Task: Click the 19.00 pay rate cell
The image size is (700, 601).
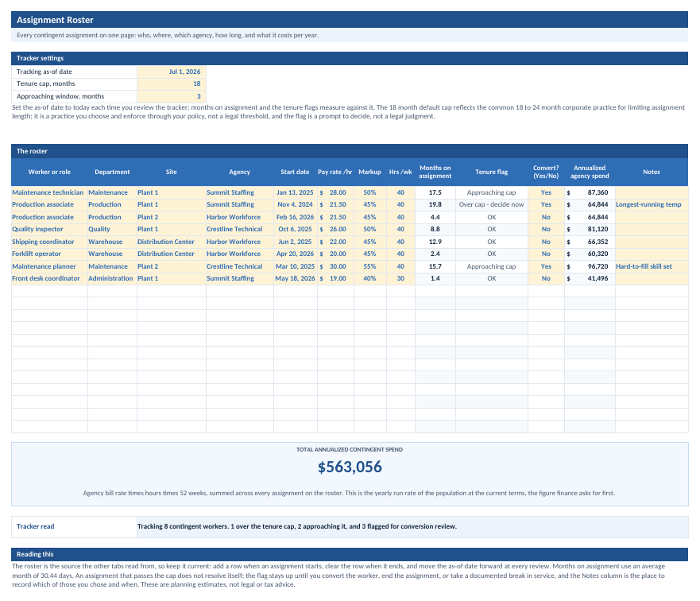Action: (x=335, y=278)
